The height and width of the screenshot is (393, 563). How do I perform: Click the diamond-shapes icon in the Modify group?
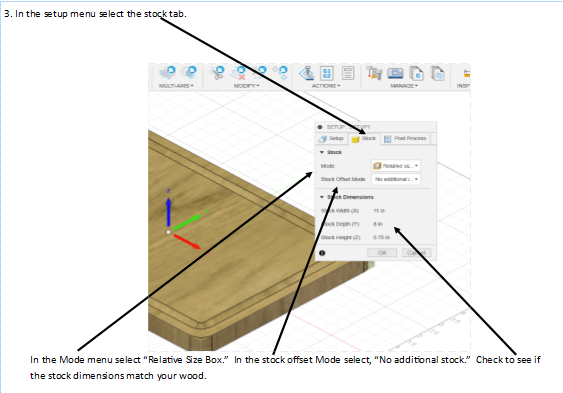click(x=280, y=73)
